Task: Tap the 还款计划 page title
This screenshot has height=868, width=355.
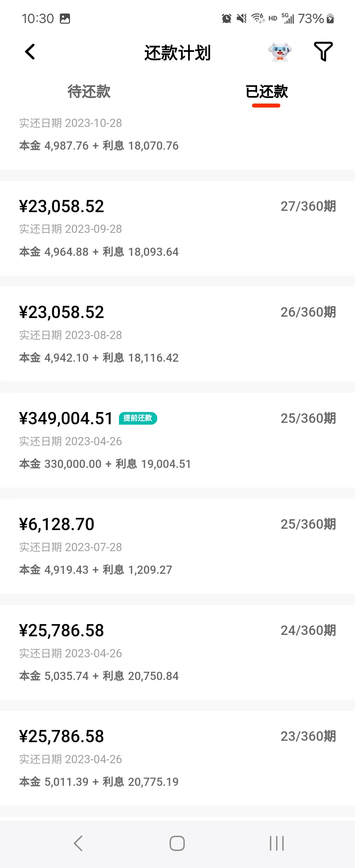Action: point(177,53)
